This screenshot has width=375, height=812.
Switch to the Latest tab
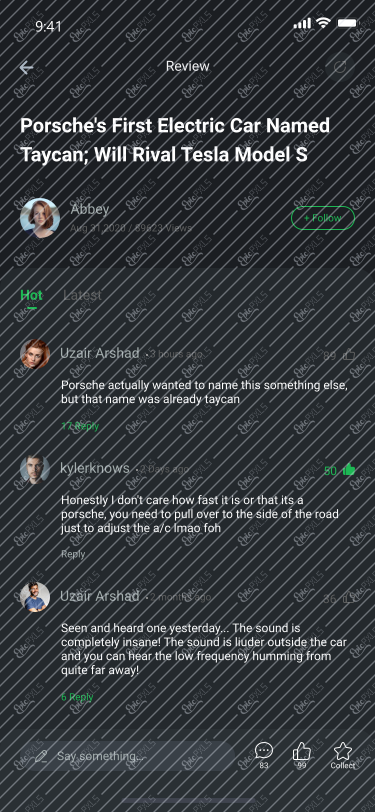tap(82, 295)
